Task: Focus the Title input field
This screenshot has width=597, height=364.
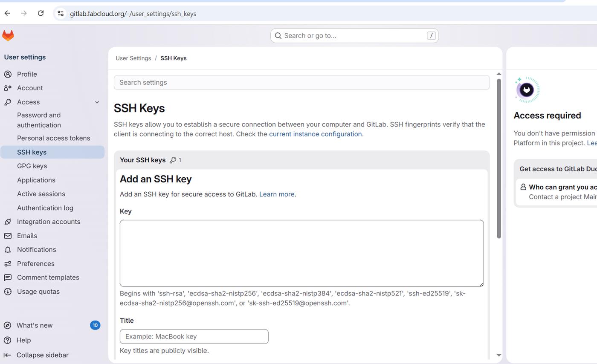Action: (194, 337)
